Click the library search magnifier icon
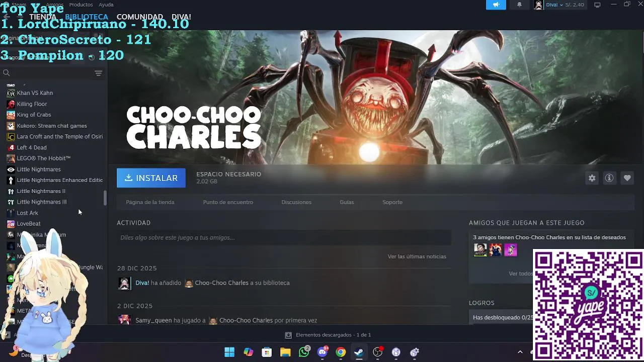644x362 pixels. pos(7,73)
